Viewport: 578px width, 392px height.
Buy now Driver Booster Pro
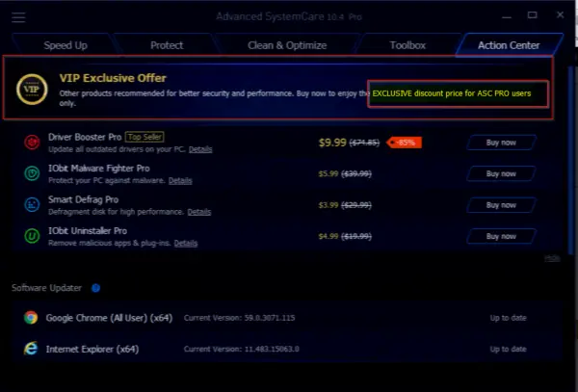coord(501,143)
